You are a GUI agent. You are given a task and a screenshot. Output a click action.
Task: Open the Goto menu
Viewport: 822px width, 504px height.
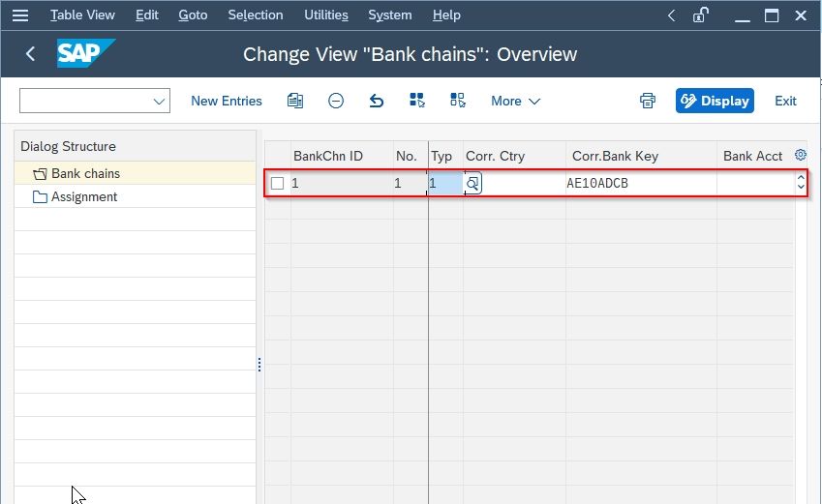[x=193, y=15]
